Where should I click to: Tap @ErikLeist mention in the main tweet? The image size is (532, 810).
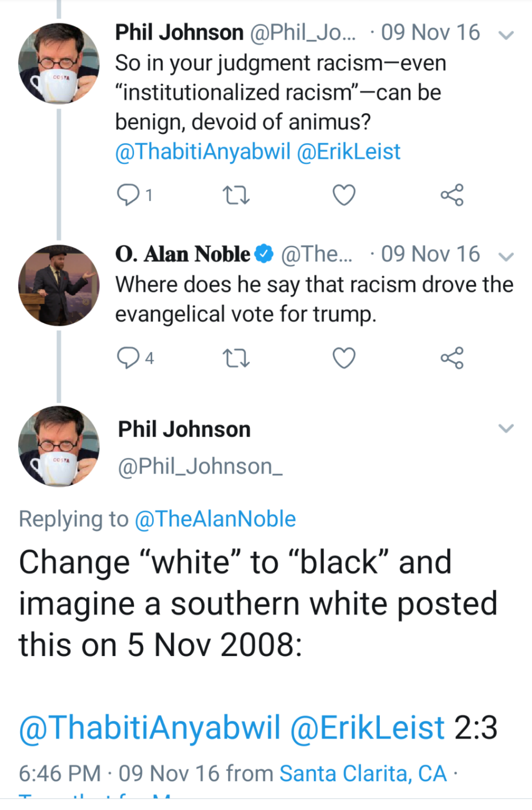(367, 727)
